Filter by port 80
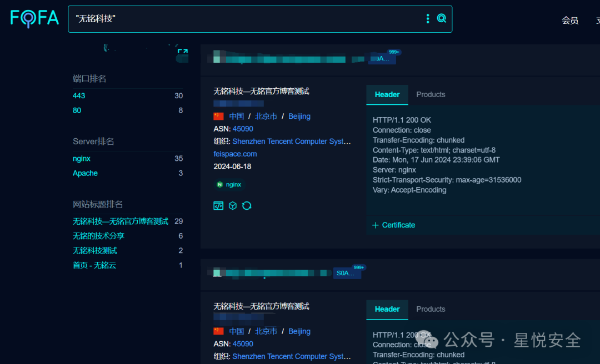The height and width of the screenshot is (364, 600). pyautogui.click(x=77, y=110)
